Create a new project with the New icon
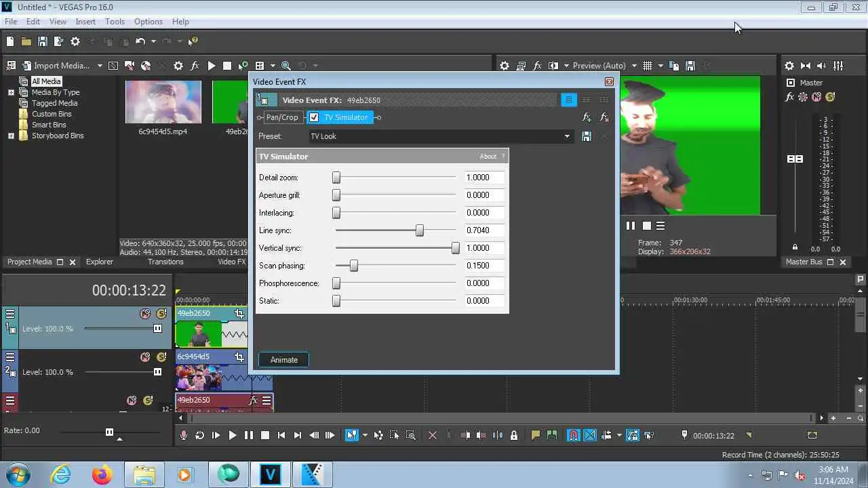The width and height of the screenshot is (868, 488). click(x=9, y=41)
